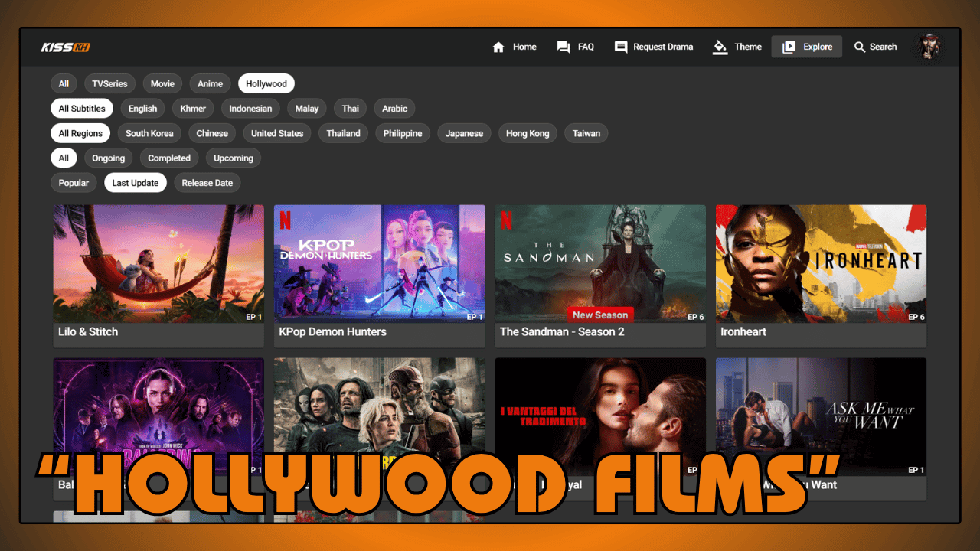980x551 pixels.
Task: Click the KissKH logo
Action: click(66, 47)
